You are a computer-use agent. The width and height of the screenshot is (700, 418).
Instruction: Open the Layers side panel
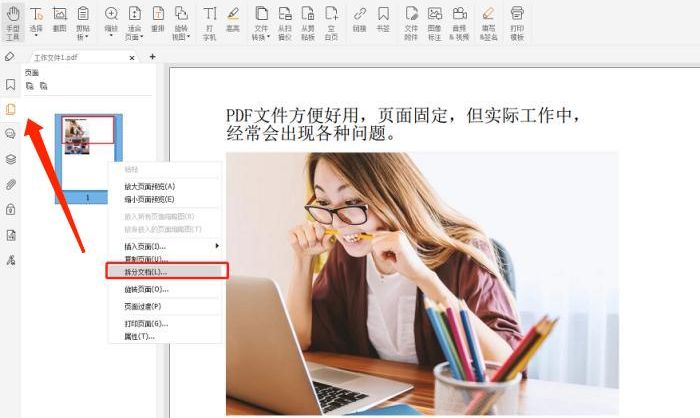[11, 159]
